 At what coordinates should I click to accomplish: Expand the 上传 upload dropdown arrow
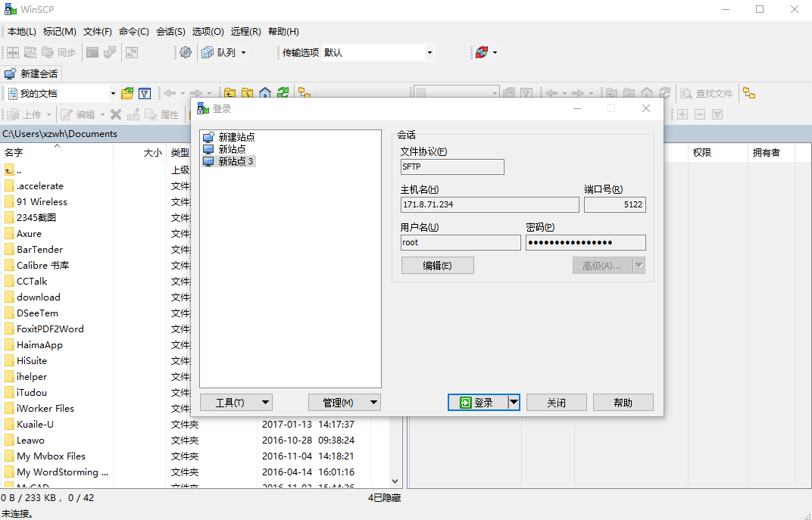48,114
